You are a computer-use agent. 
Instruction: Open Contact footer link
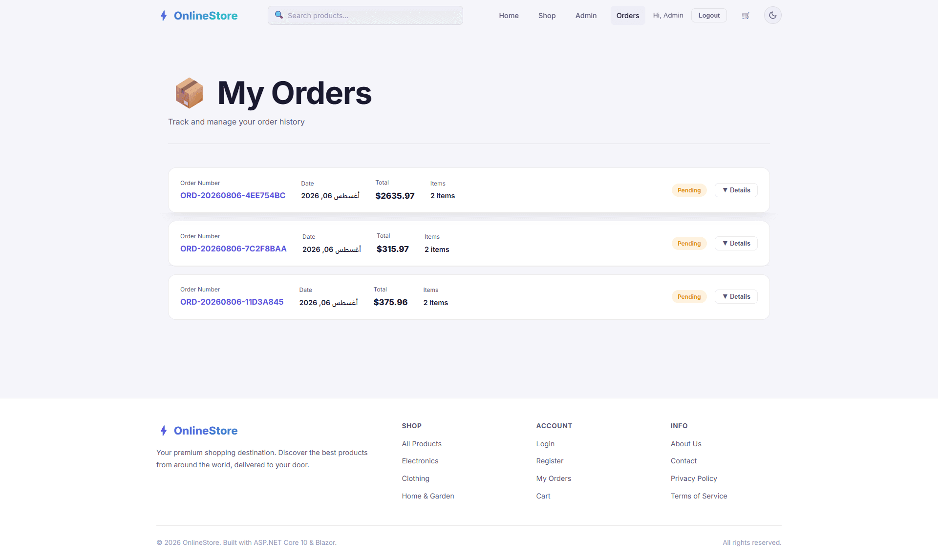pyautogui.click(x=683, y=461)
